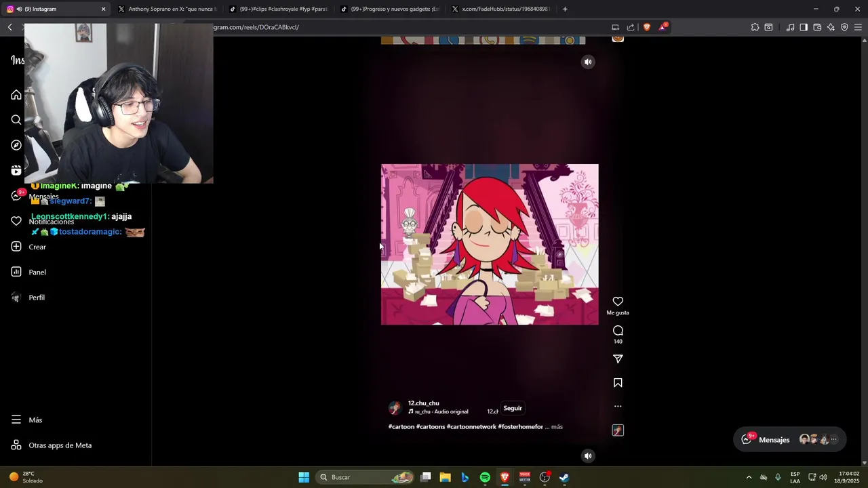Open Brave Shields lion icon
The width and height of the screenshot is (868, 488).
click(x=646, y=27)
